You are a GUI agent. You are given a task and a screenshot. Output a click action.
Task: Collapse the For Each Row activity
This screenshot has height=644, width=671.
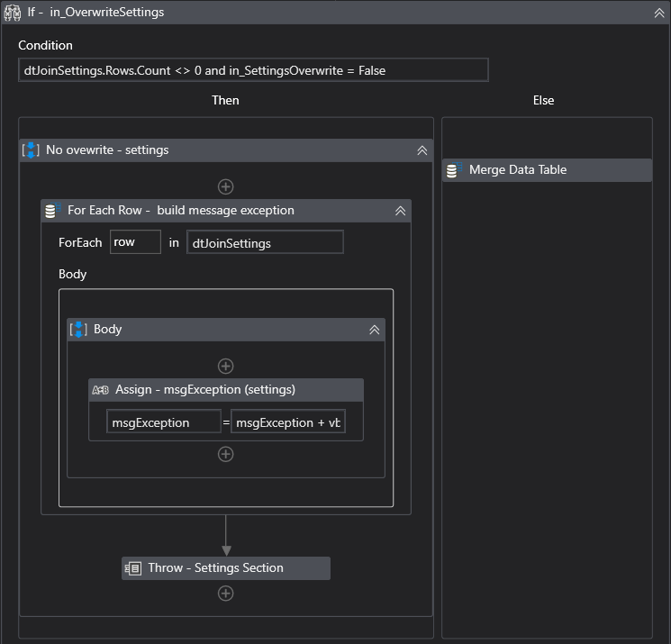(x=401, y=211)
